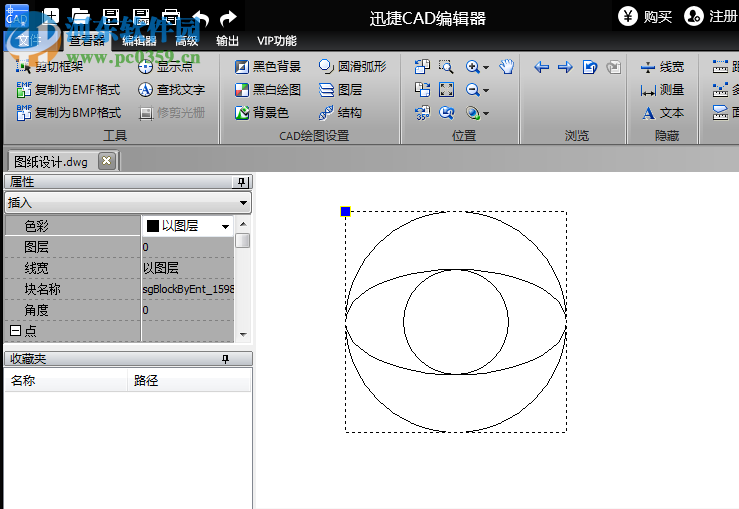Close the 图纸设计.dwg document tab
Screen dimensions: 739x509
tap(107, 161)
